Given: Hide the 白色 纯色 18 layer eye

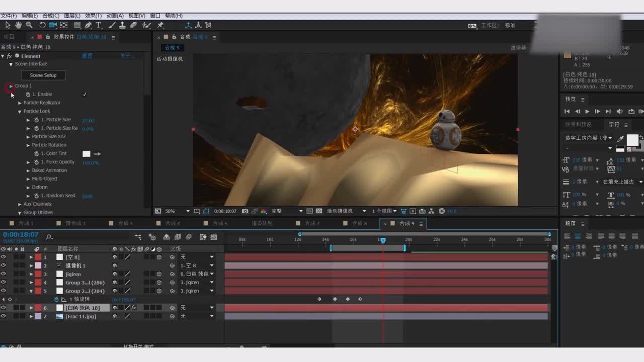Looking at the screenshot, I should click(4, 308).
